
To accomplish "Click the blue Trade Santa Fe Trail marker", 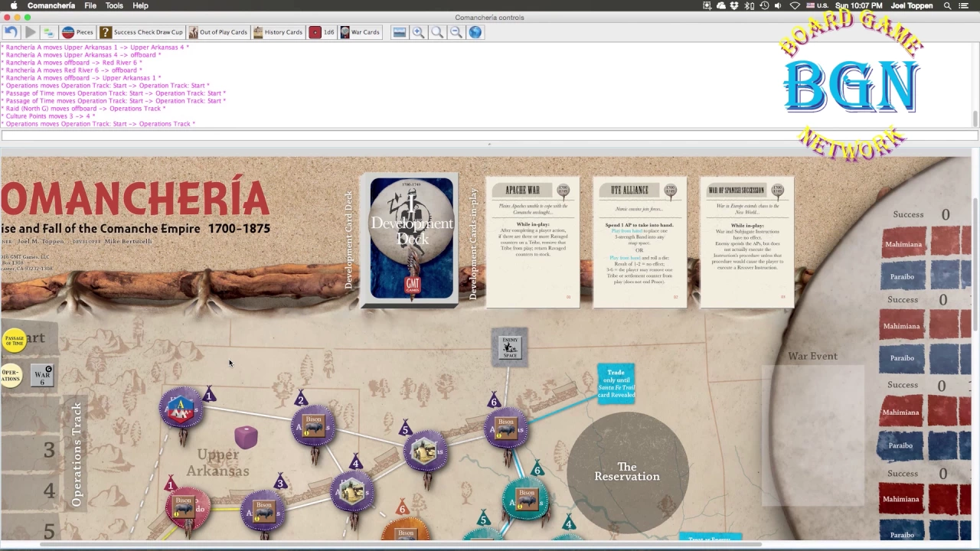I will (x=616, y=383).
